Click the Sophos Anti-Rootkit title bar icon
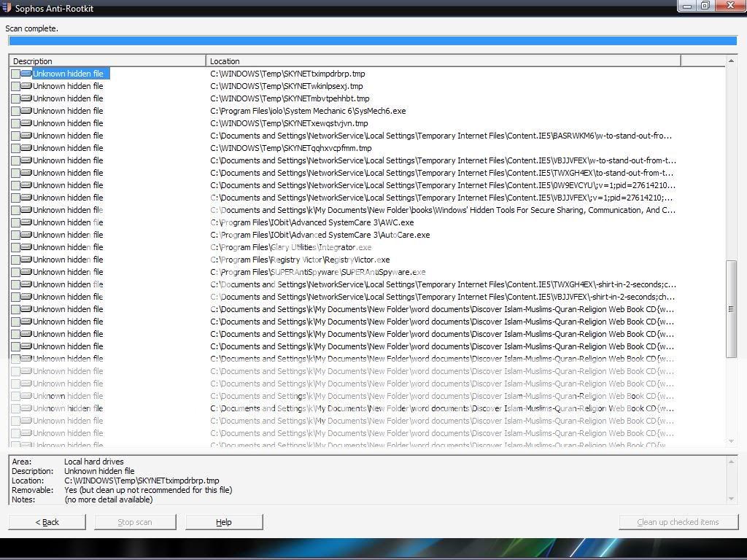747x560 pixels. [7, 7]
